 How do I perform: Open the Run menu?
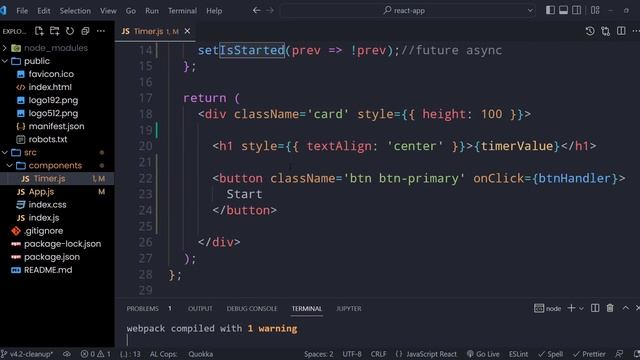coord(152,11)
